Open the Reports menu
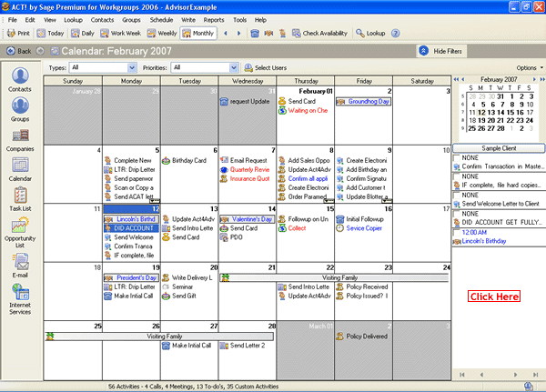The image size is (546, 392). click(x=214, y=20)
